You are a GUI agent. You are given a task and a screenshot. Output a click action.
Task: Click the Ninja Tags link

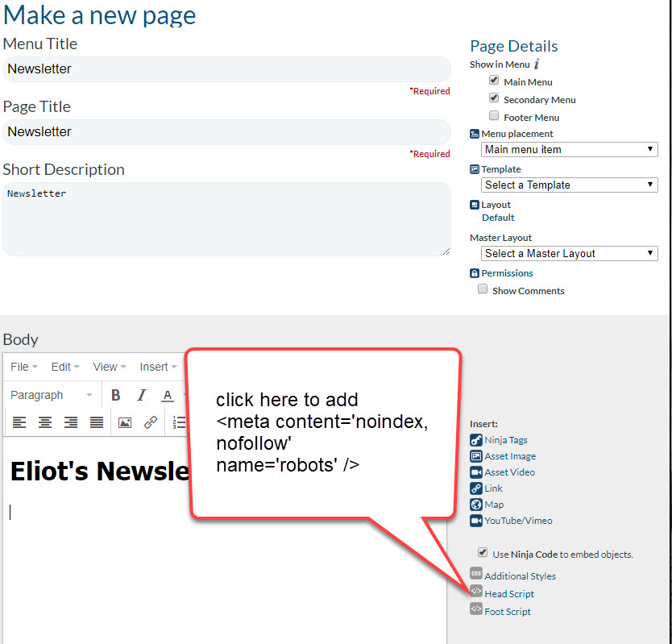[x=506, y=440]
